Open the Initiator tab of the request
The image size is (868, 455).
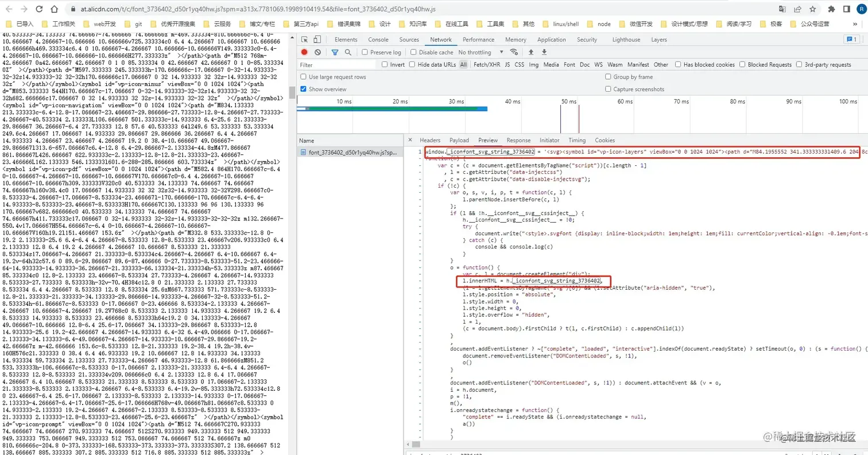549,140
